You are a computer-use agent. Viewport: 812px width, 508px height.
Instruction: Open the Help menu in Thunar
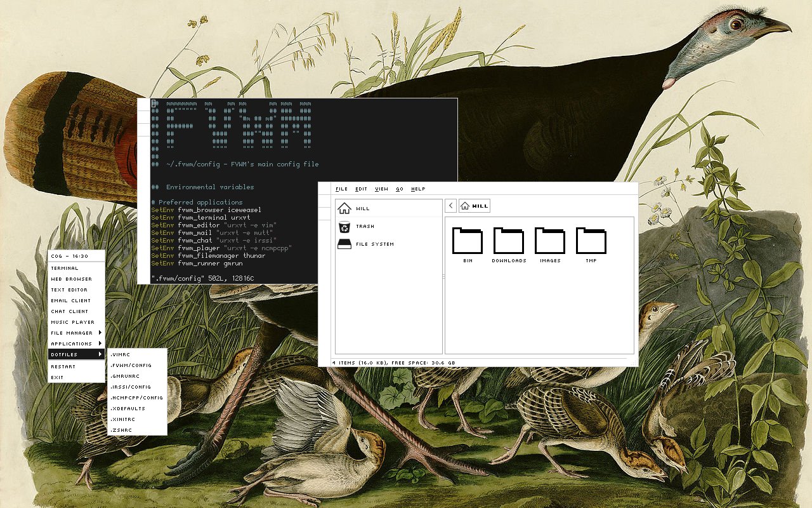(x=418, y=189)
